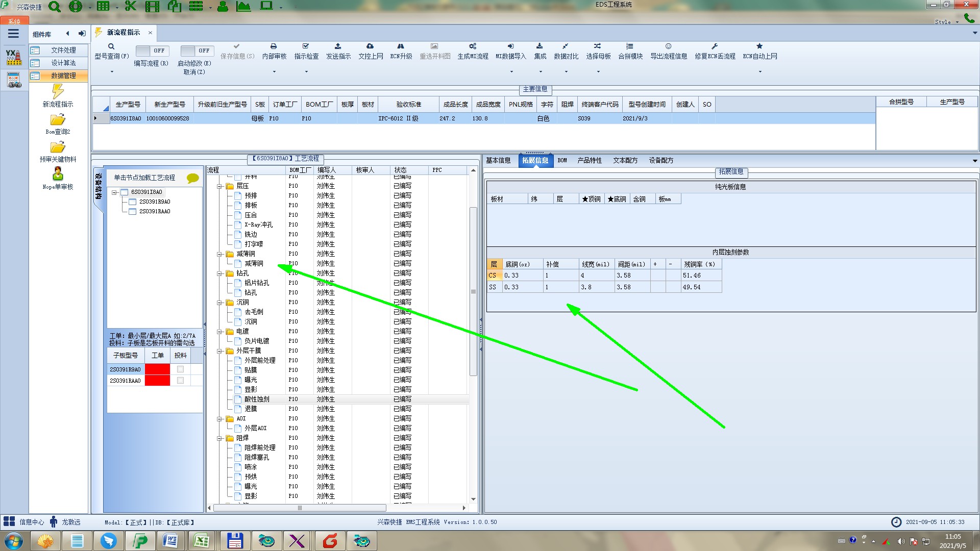This screenshot has height=551, width=980.
Task: Collapse the 外层干膜 folder node
Action: click(219, 351)
